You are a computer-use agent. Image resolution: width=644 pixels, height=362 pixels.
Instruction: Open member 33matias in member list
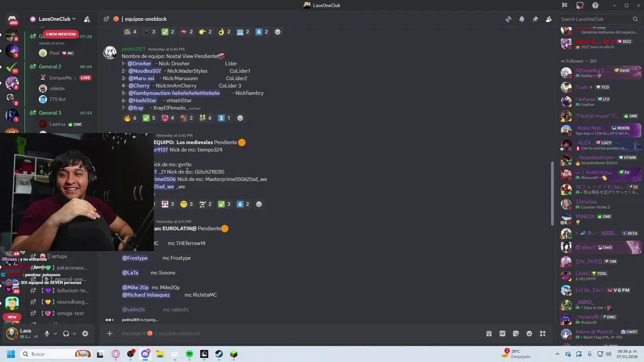pos(600,204)
